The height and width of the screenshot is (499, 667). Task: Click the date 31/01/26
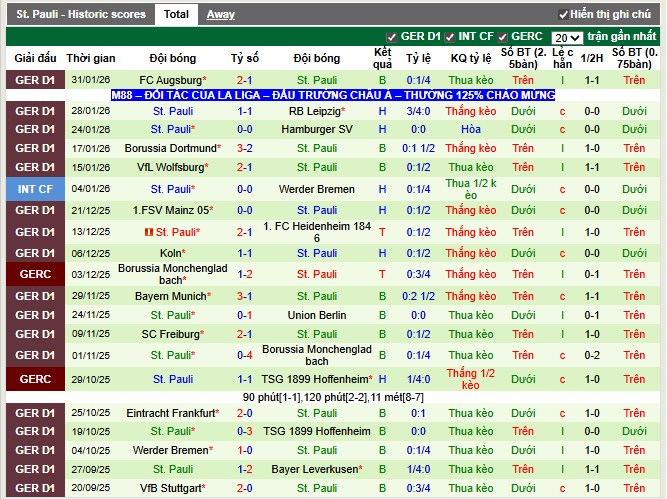tap(91, 80)
